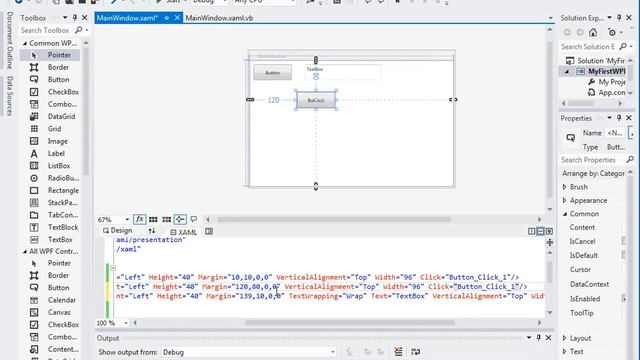Expand the Layout properties category
This screenshot has width=640, height=360.
click(565, 338)
